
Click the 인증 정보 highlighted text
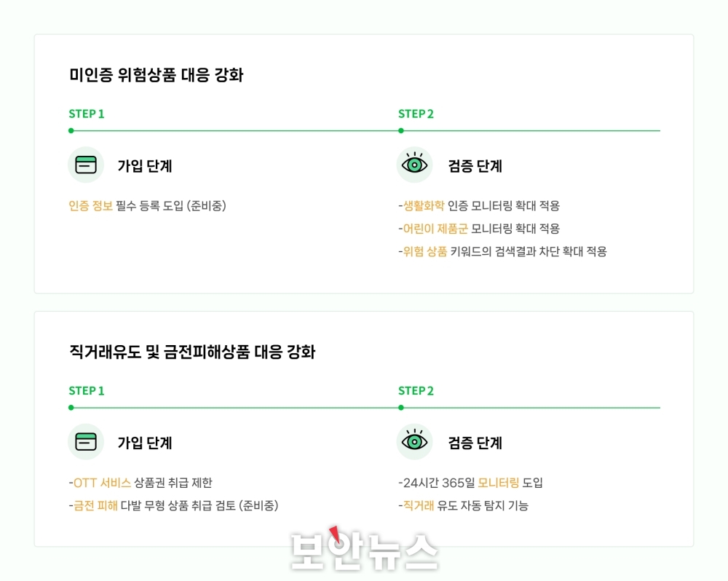(x=90, y=206)
